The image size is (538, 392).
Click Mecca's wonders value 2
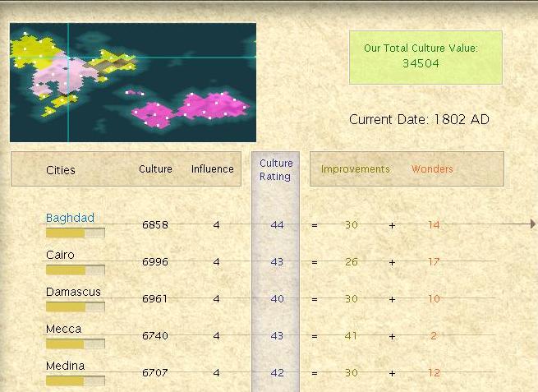point(434,335)
